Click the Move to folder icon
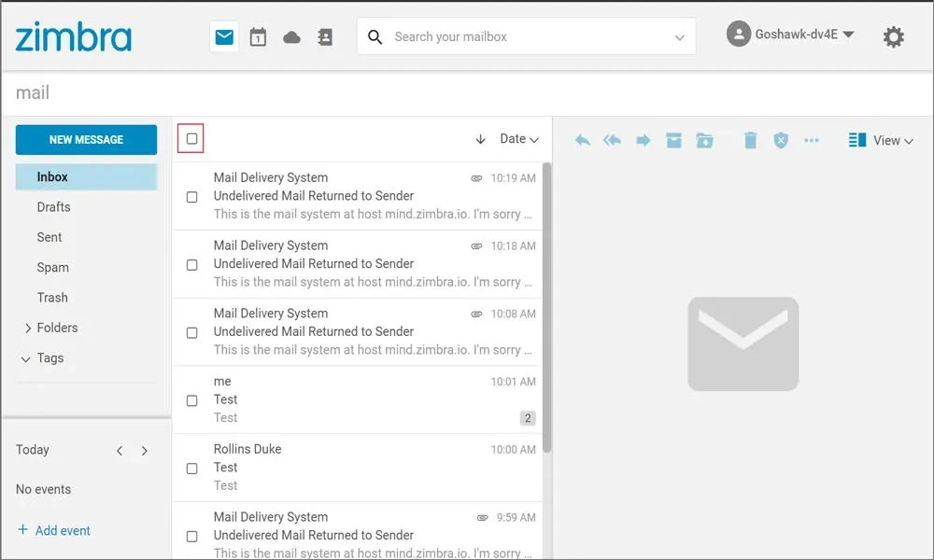Screen dimensions: 934x560 (704, 140)
